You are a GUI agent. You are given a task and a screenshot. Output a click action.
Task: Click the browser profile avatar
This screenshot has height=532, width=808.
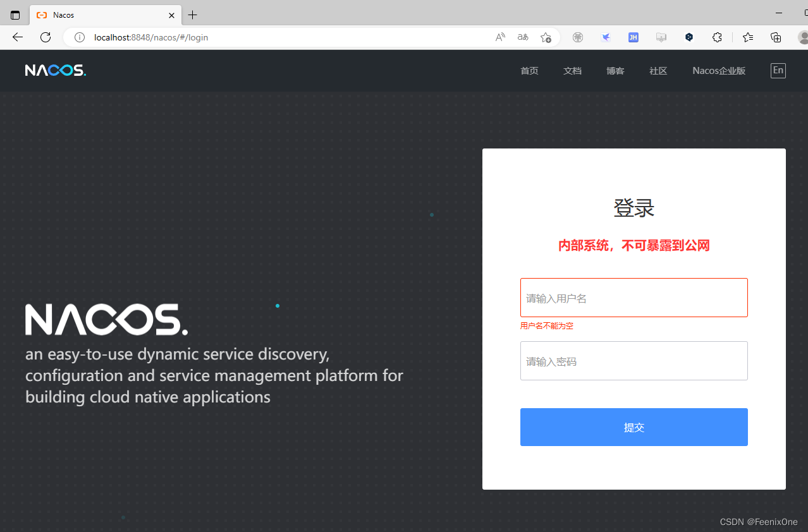coord(802,37)
